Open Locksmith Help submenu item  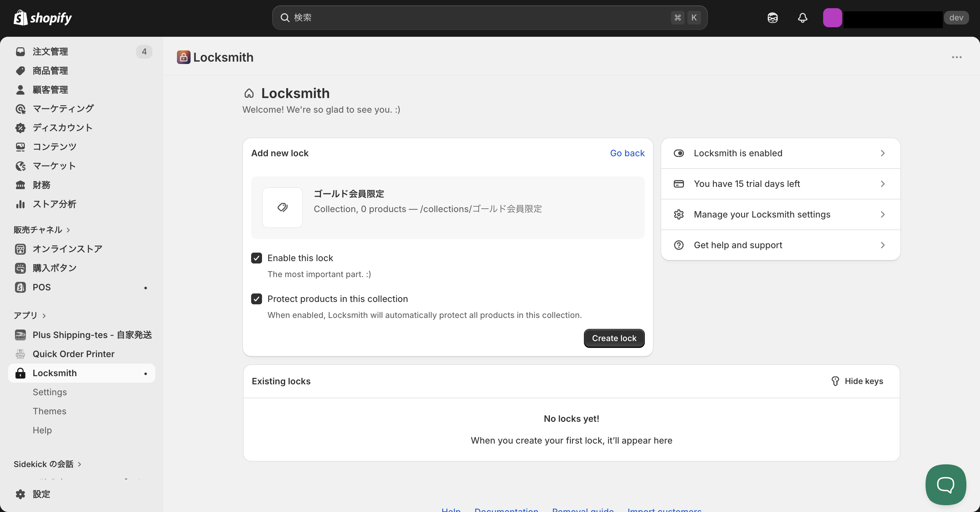tap(42, 430)
